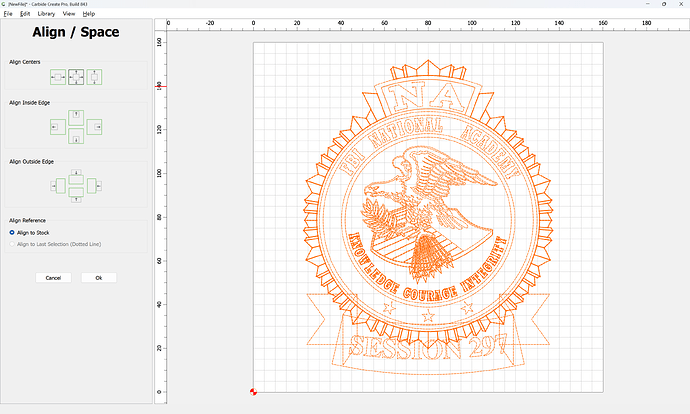Align to inside bottom edge

tap(76, 136)
